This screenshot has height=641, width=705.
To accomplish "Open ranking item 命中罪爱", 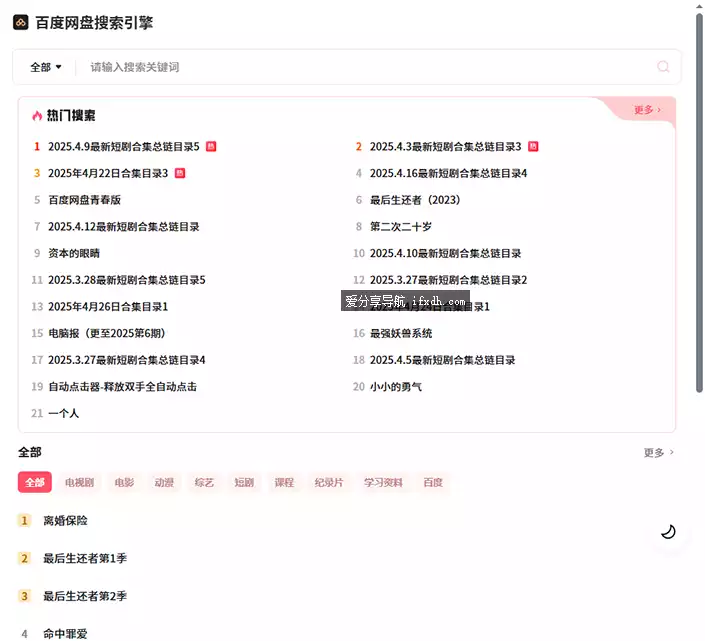I will point(65,634).
